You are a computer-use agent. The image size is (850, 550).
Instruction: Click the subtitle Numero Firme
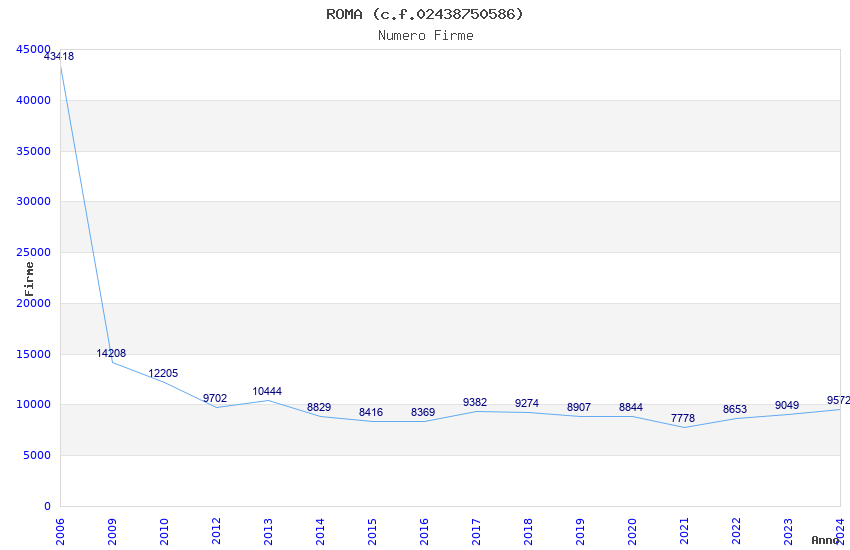point(426,36)
